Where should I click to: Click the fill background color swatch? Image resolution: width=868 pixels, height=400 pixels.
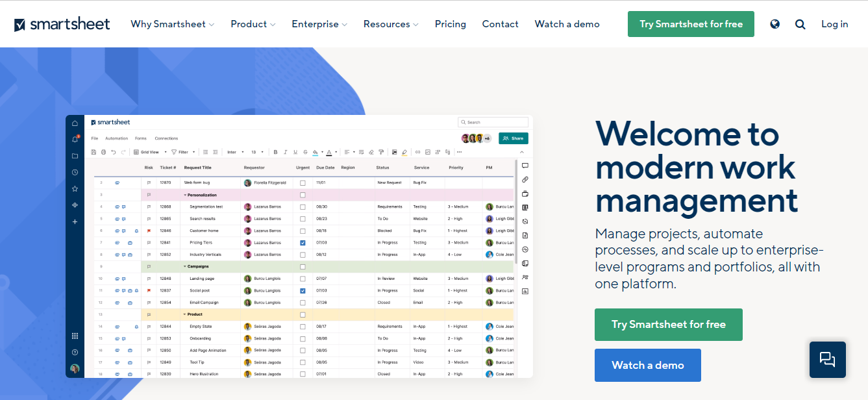[315, 153]
